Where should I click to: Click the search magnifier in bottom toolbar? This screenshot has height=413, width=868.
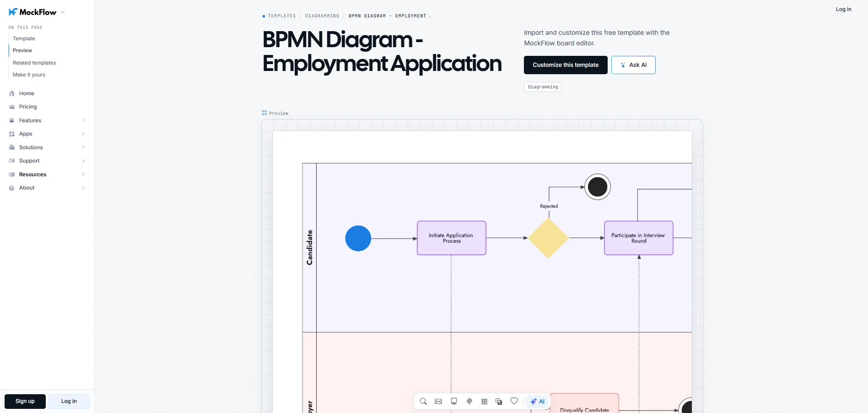(x=423, y=401)
